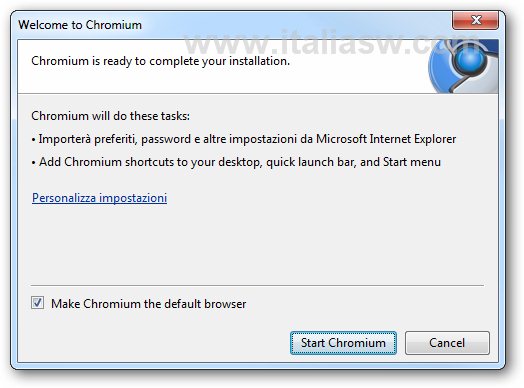Select the 'Chromium is ready to complete' heading
524x388 pixels.
[160, 61]
